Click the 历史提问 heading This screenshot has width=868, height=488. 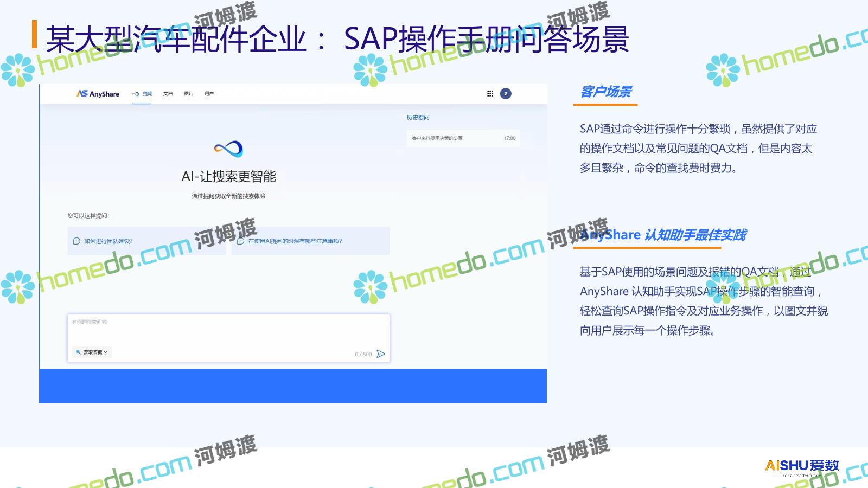(418, 118)
